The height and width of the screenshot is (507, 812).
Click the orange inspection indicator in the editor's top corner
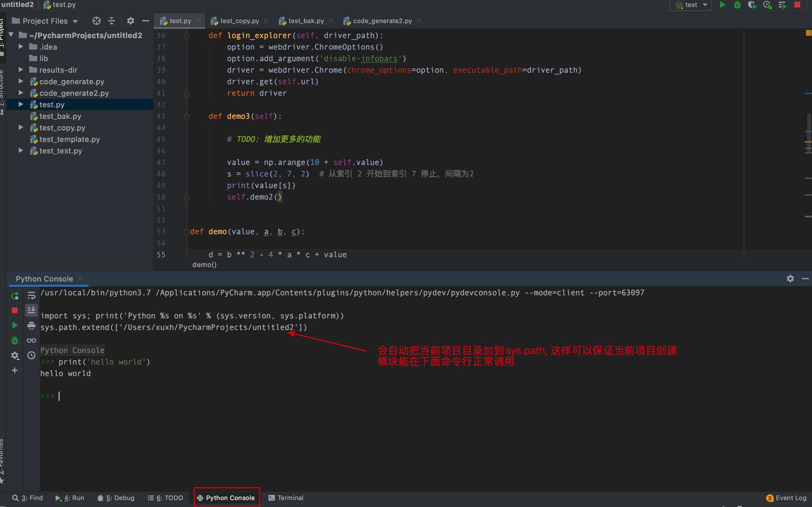point(808,33)
